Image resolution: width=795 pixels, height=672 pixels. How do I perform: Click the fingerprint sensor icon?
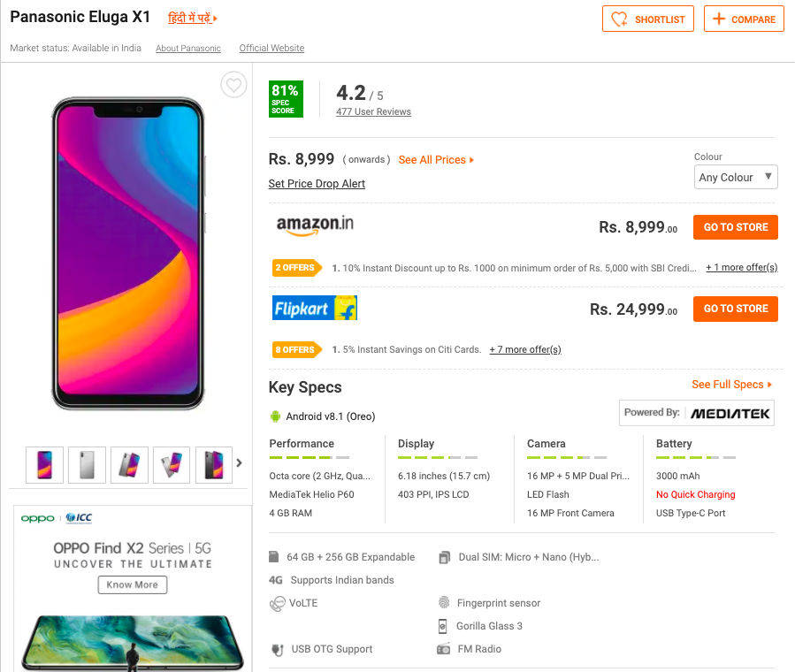(444, 603)
